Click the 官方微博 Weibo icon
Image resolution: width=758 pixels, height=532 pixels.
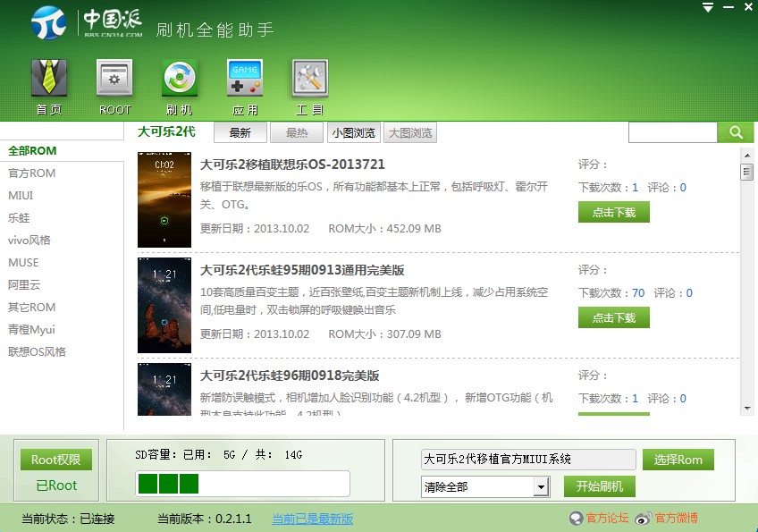(644, 519)
